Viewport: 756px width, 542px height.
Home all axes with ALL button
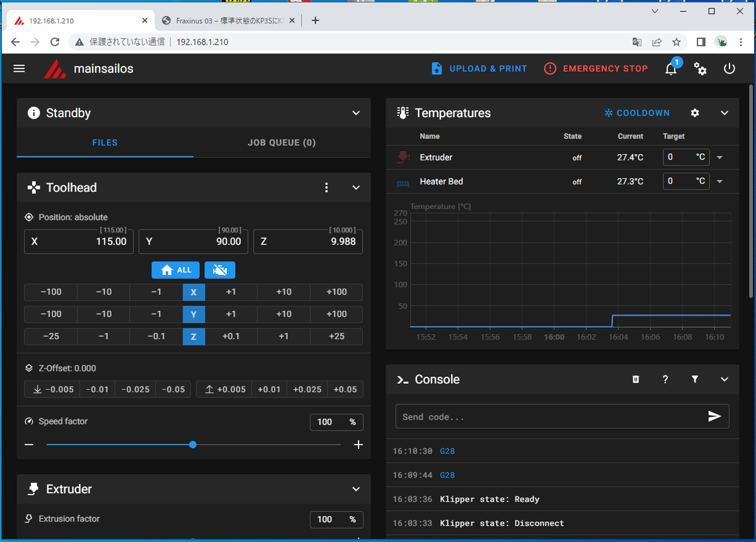tap(176, 270)
